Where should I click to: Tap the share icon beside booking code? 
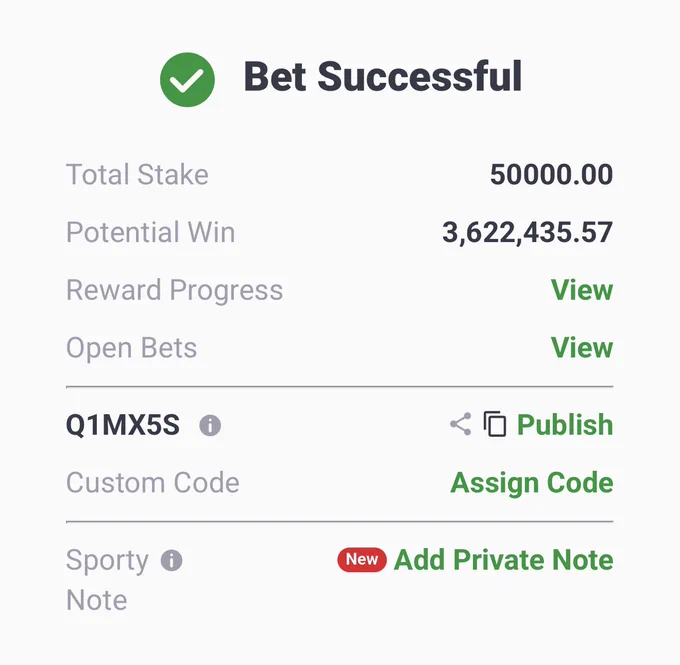tap(461, 424)
